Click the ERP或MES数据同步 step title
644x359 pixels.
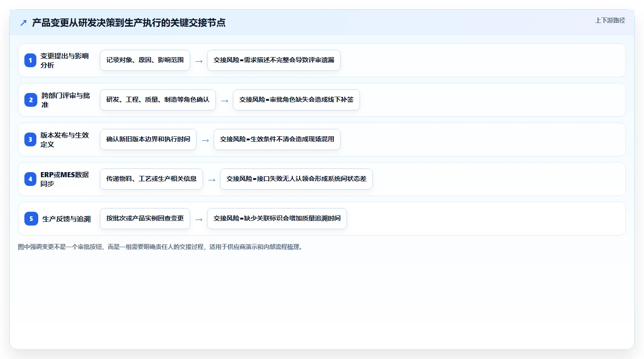(64, 179)
